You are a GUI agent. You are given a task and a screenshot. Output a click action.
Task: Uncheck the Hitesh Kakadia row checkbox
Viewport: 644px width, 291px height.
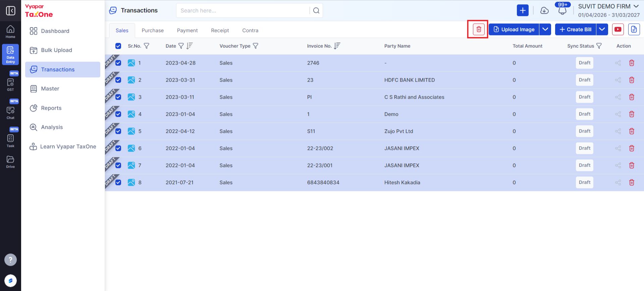118,183
